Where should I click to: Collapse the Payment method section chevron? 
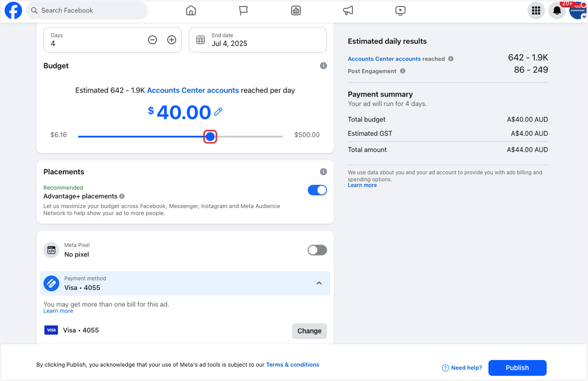pos(319,283)
